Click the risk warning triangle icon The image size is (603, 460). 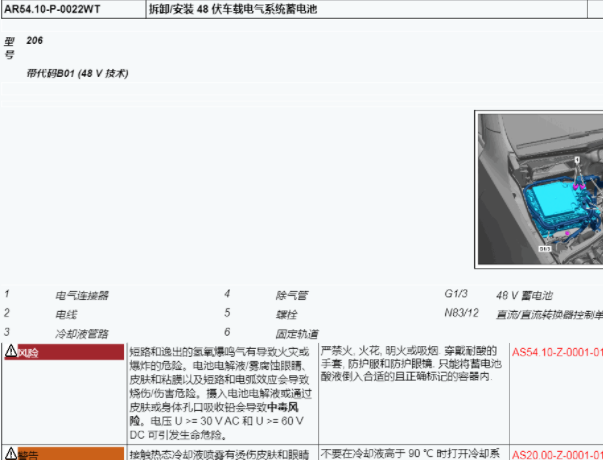tap(11, 351)
